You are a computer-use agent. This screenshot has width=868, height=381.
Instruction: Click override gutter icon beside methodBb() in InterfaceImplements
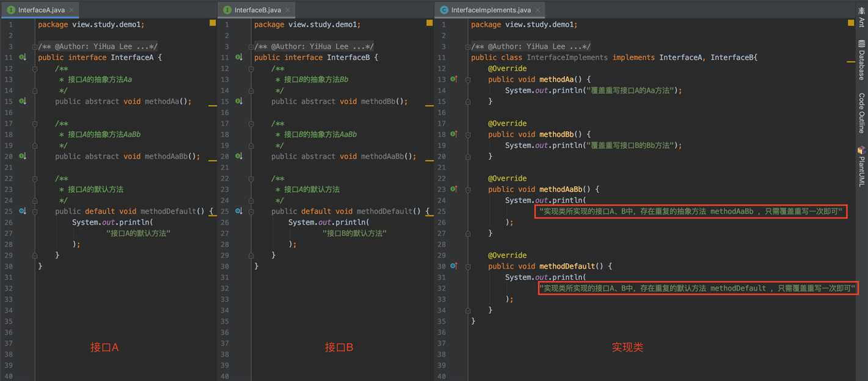coord(454,134)
